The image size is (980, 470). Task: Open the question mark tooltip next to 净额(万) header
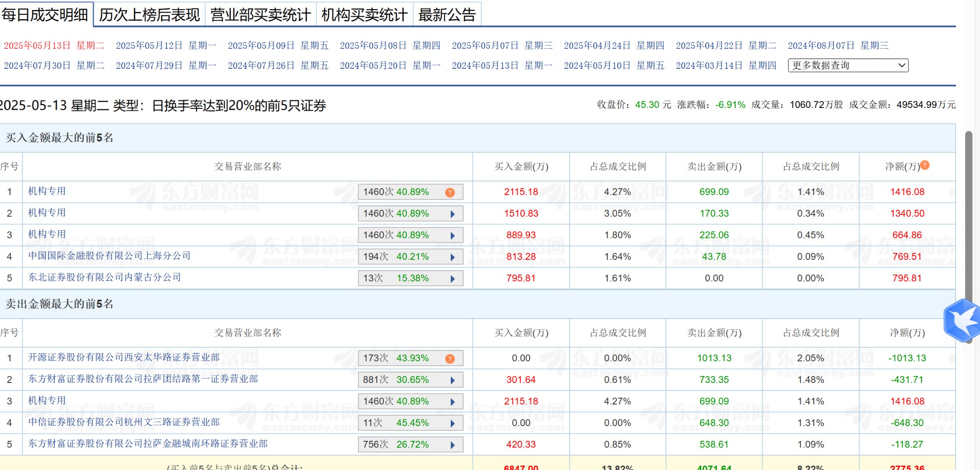(x=924, y=165)
